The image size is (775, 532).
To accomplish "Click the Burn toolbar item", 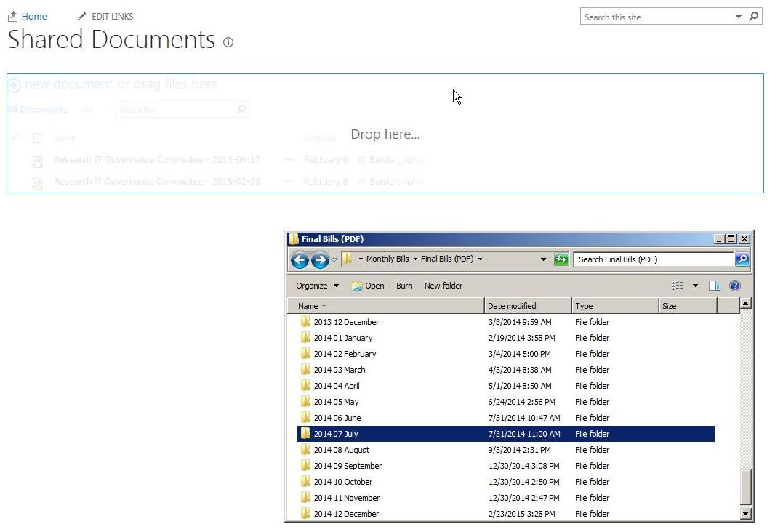I will [x=404, y=286].
